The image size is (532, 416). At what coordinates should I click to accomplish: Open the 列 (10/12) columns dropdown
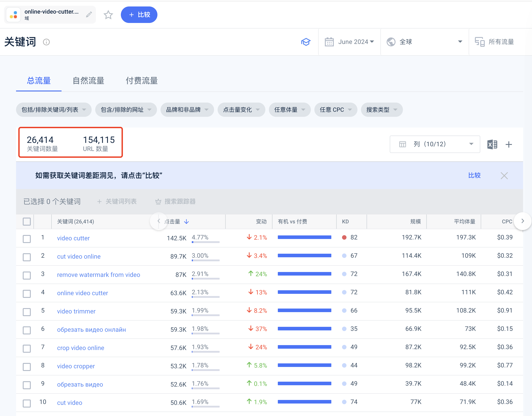(435, 144)
